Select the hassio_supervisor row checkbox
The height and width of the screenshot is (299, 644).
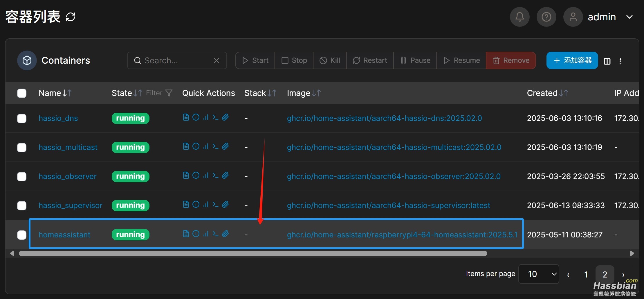pos(22,206)
